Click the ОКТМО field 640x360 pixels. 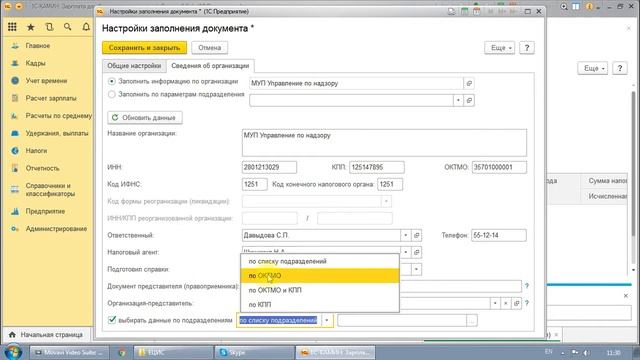pos(499,167)
